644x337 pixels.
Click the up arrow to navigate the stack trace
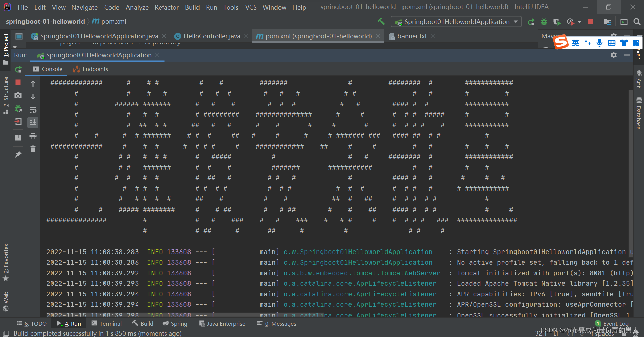click(33, 83)
